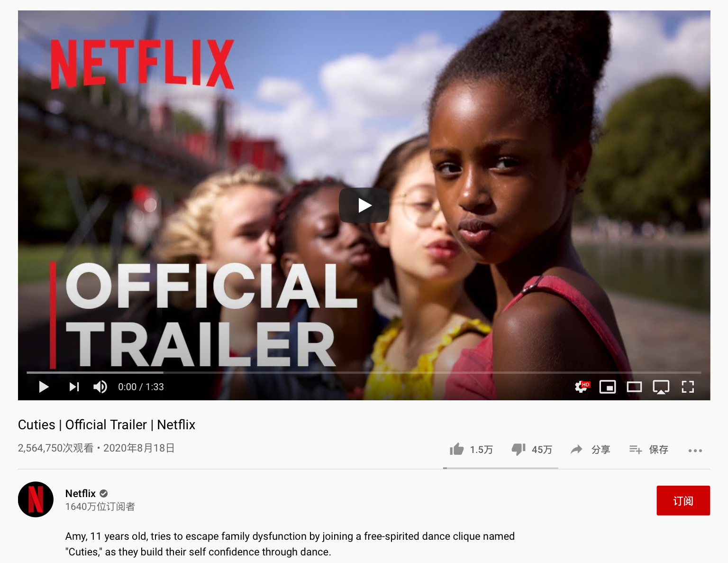This screenshot has height=563, width=728.
Task: Enable miniplayer mode icon
Action: [x=608, y=387]
